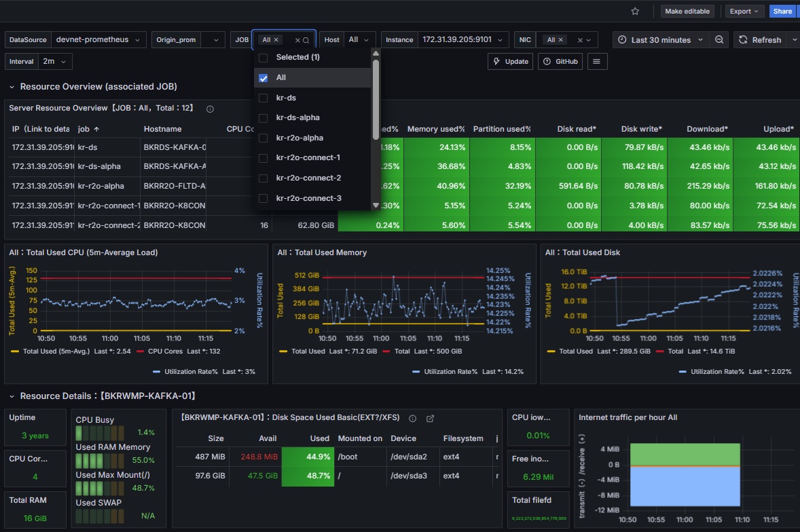
Task: Click the Hostname column header
Action: click(x=162, y=129)
